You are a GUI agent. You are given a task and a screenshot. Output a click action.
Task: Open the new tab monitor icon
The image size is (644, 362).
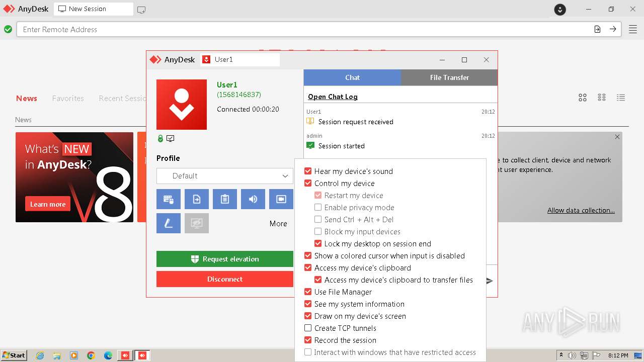click(x=141, y=10)
